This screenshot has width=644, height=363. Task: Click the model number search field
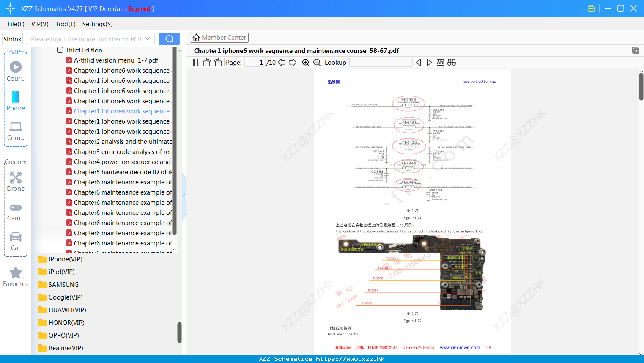pos(86,39)
